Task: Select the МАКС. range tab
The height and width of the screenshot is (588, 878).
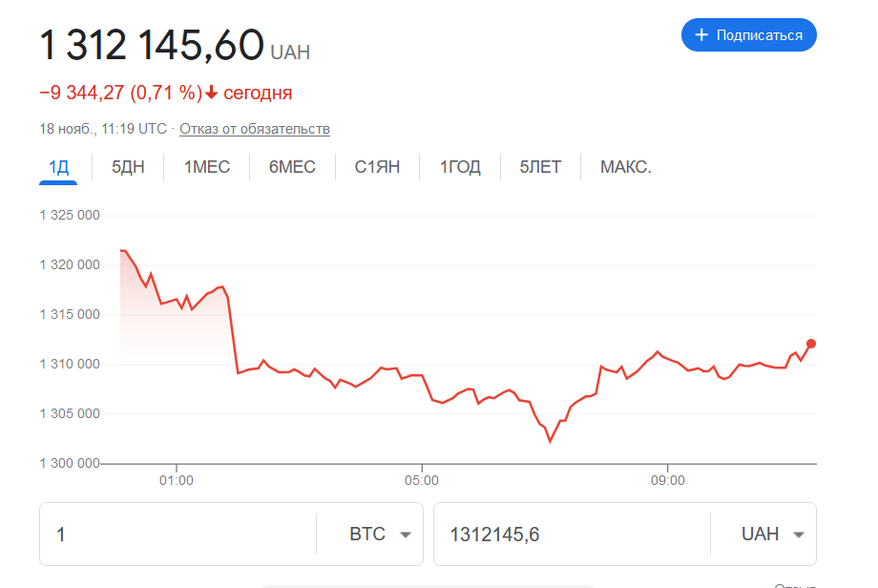Action: click(x=625, y=167)
